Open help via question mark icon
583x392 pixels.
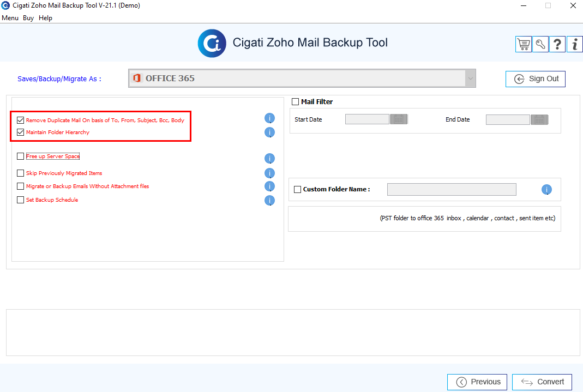pyautogui.click(x=557, y=44)
